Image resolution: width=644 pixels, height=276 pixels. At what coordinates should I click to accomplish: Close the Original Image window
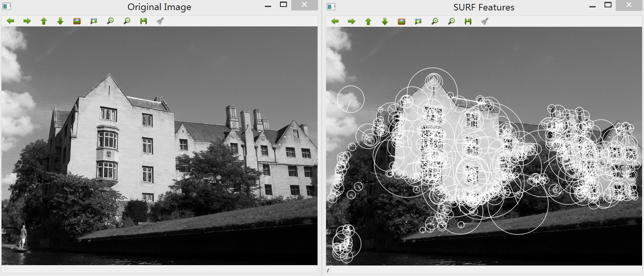tap(304, 5)
